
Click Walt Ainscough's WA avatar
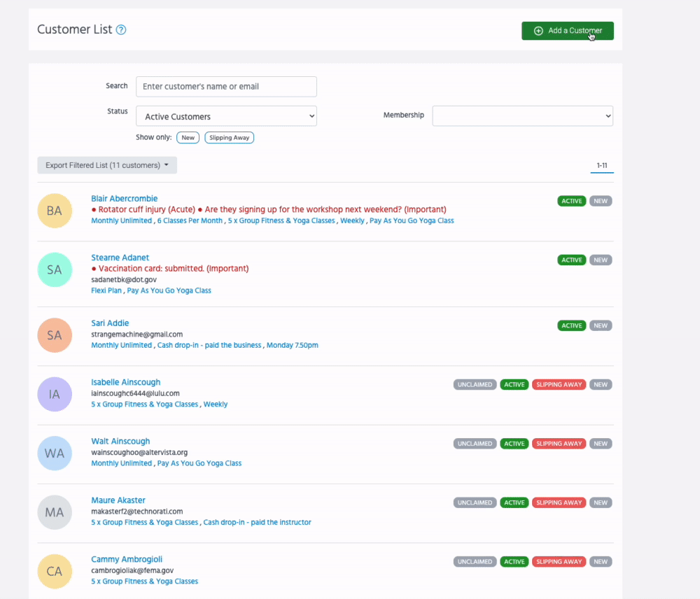(55, 453)
